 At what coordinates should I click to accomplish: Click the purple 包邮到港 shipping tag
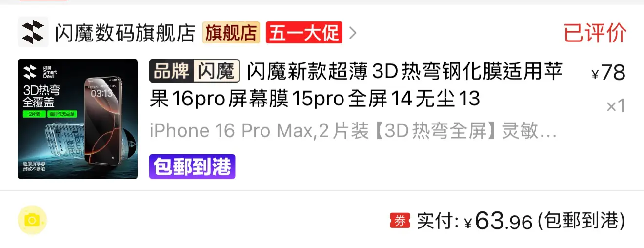click(192, 166)
